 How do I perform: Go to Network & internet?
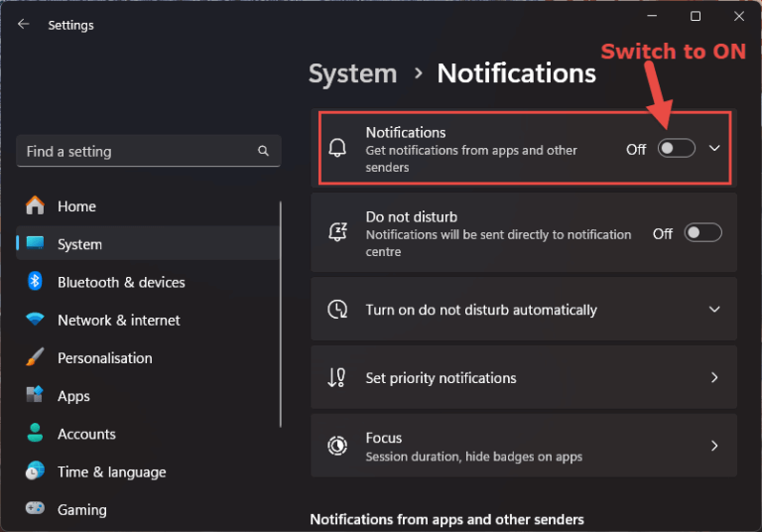tap(148, 320)
